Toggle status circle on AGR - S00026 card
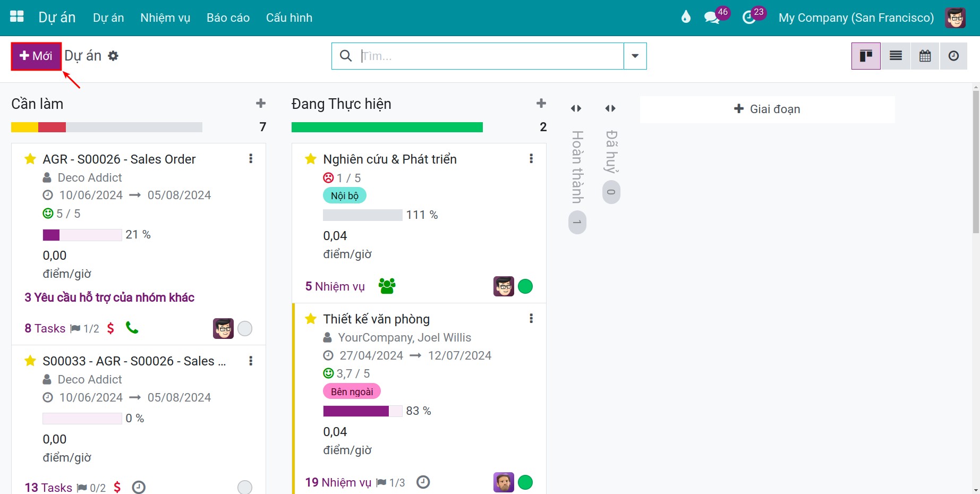The height and width of the screenshot is (494, 980). pos(245,329)
